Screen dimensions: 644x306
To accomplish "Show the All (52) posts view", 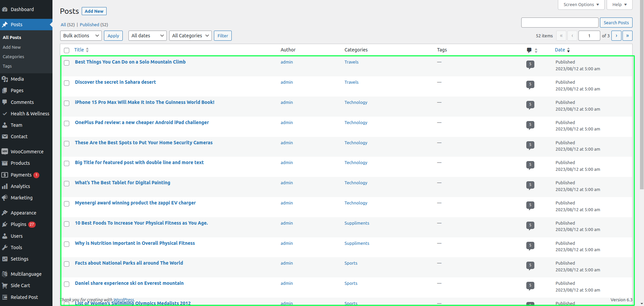I will pyautogui.click(x=68, y=25).
